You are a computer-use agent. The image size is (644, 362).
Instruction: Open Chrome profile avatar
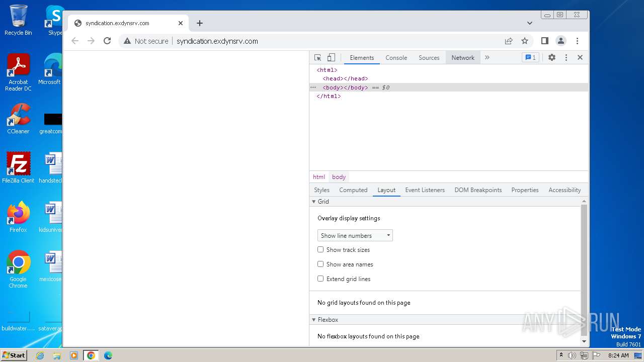click(x=561, y=41)
